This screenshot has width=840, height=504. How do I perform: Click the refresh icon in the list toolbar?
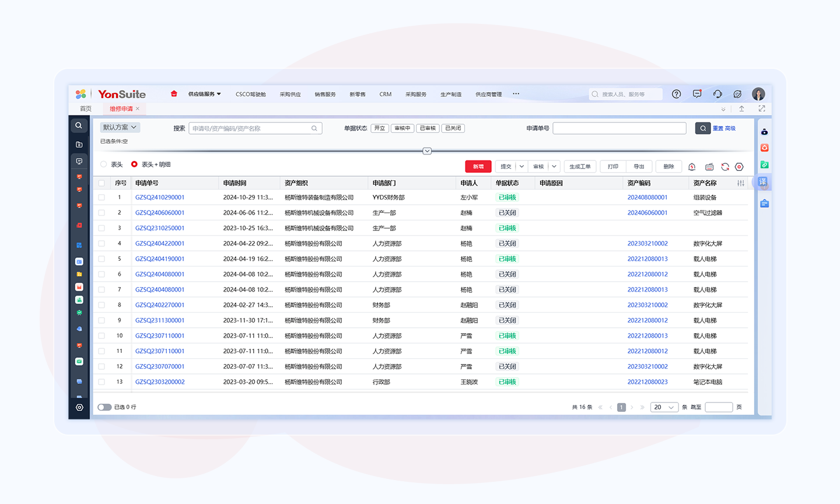pyautogui.click(x=725, y=167)
